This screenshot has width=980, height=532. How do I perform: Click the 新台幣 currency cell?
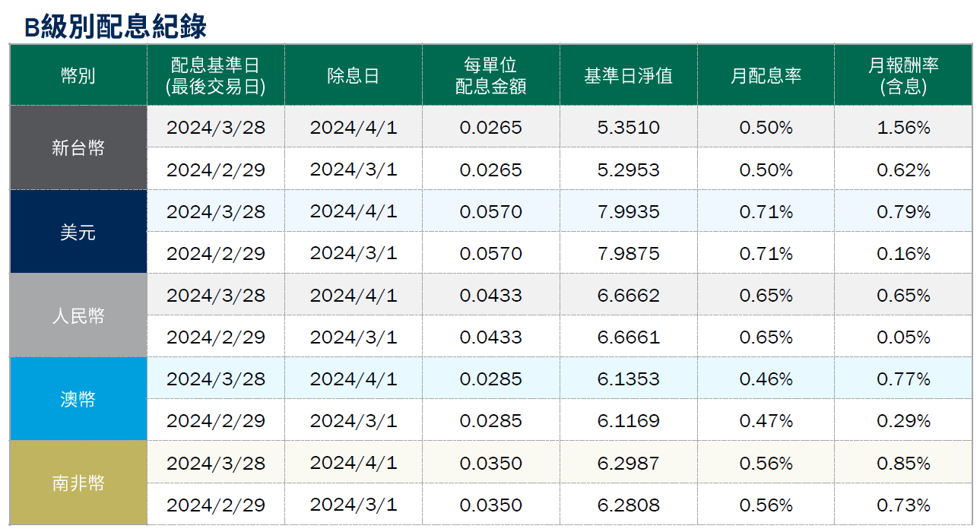click(78, 148)
